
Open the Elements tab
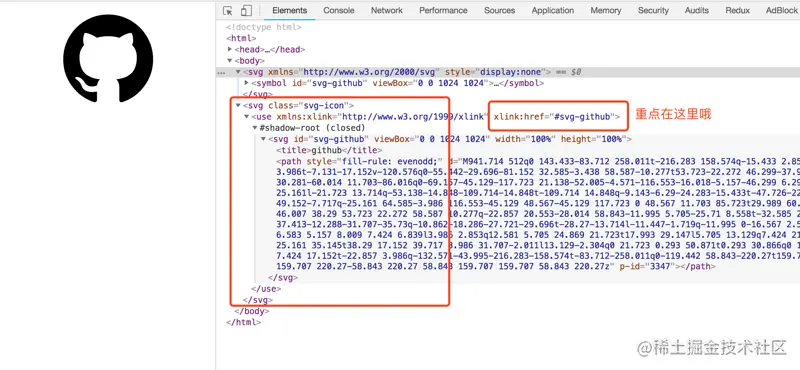pyautogui.click(x=289, y=10)
